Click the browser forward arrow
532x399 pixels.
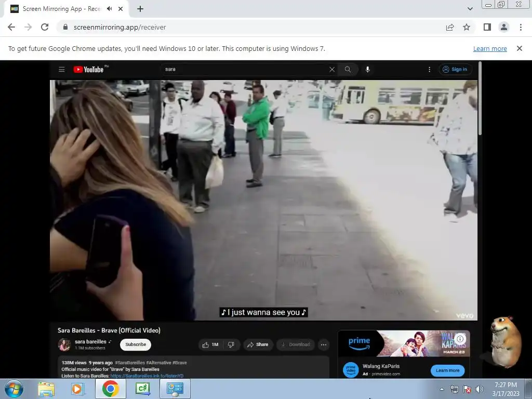click(x=28, y=27)
